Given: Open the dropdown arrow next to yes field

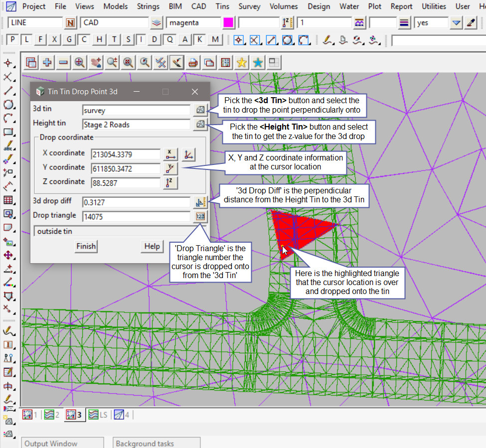Looking at the screenshot, I should [x=456, y=23].
